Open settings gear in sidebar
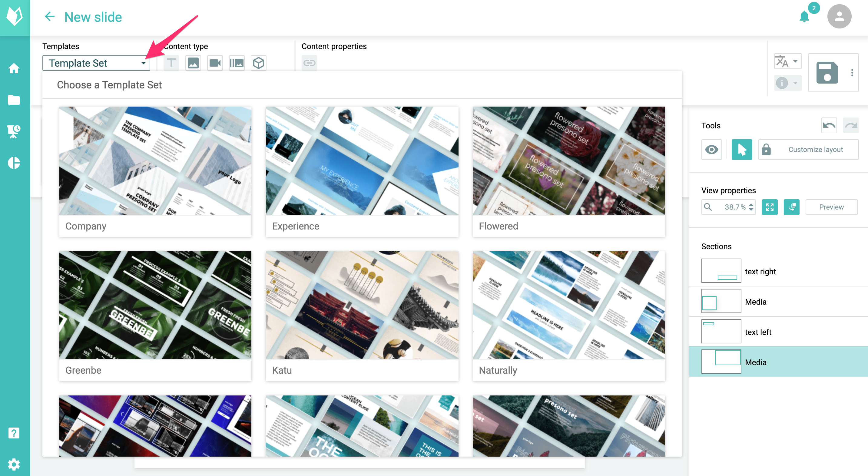 tap(14, 464)
